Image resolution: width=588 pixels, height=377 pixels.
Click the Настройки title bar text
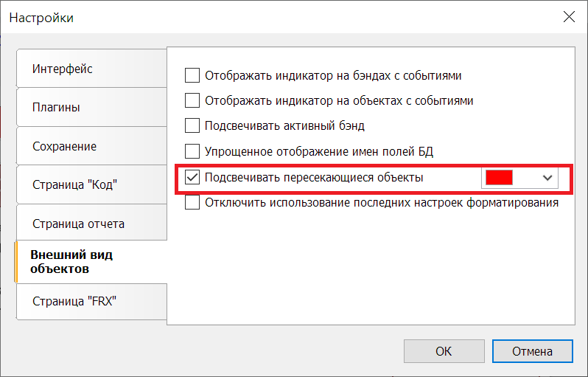pyautogui.click(x=41, y=18)
